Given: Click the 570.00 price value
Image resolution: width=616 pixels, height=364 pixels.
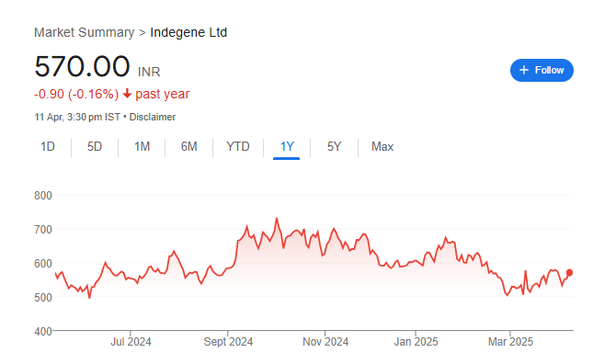Looking at the screenshot, I should point(82,66).
